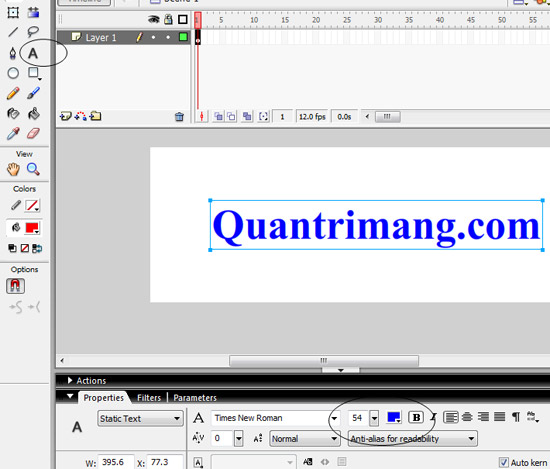Open Modify Onion Markers menu
The width and height of the screenshot is (550, 469).
(x=263, y=116)
